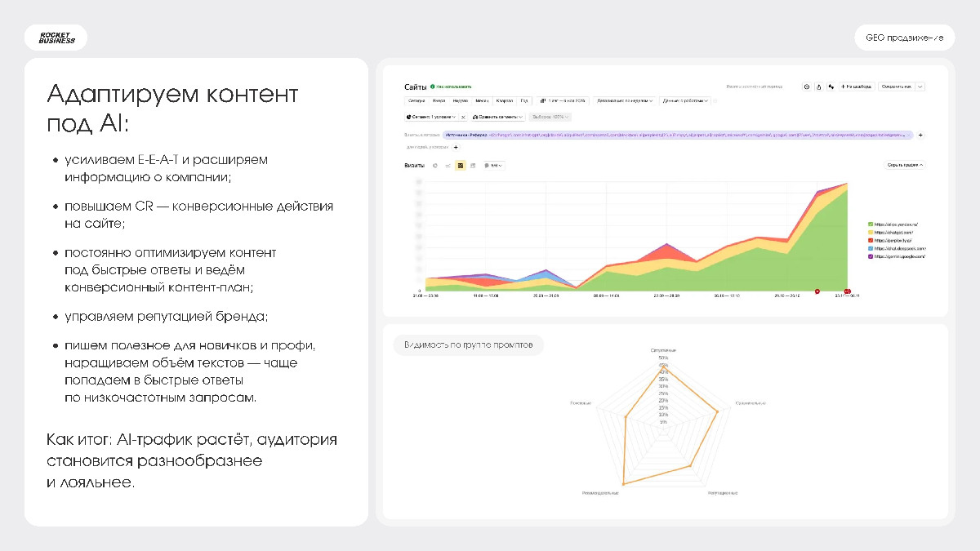The height and width of the screenshot is (551, 980).
Task: Toggle alice.yandex.ru green legend series
Action: pyautogui.click(x=895, y=224)
